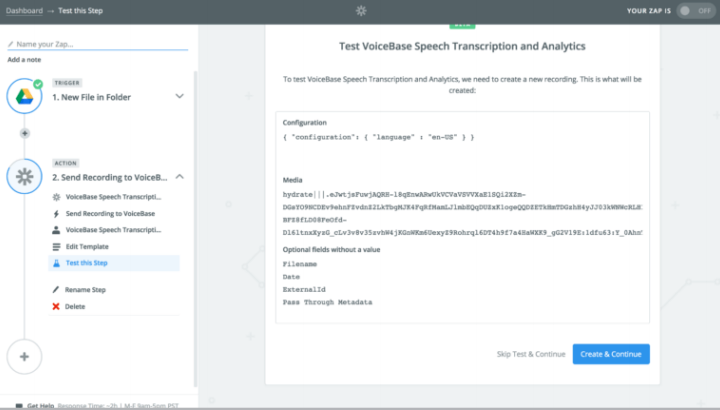720x410 pixels.
Task: Click the pencil icon next to Name your Zap
Action: pyautogui.click(x=11, y=44)
